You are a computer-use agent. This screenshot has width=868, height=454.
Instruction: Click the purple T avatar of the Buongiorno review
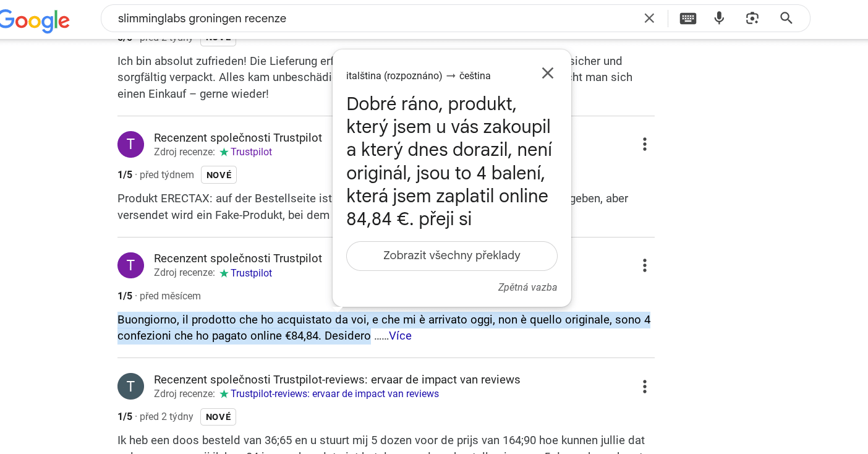coord(130,265)
